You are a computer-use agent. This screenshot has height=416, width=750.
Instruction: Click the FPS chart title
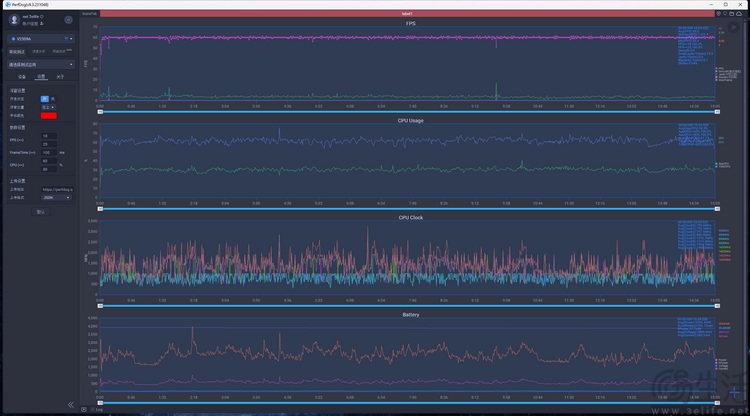pyautogui.click(x=410, y=23)
